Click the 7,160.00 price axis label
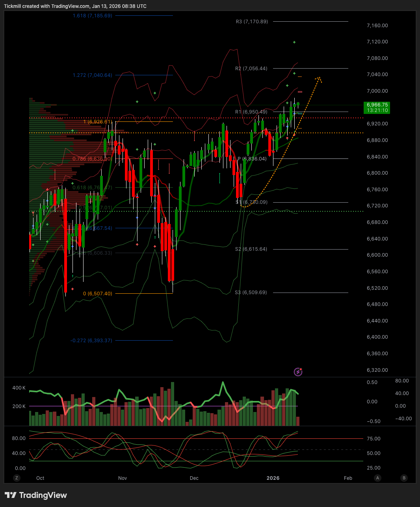The width and height of the screenshot is (420, 507). (x=377, y=25)
